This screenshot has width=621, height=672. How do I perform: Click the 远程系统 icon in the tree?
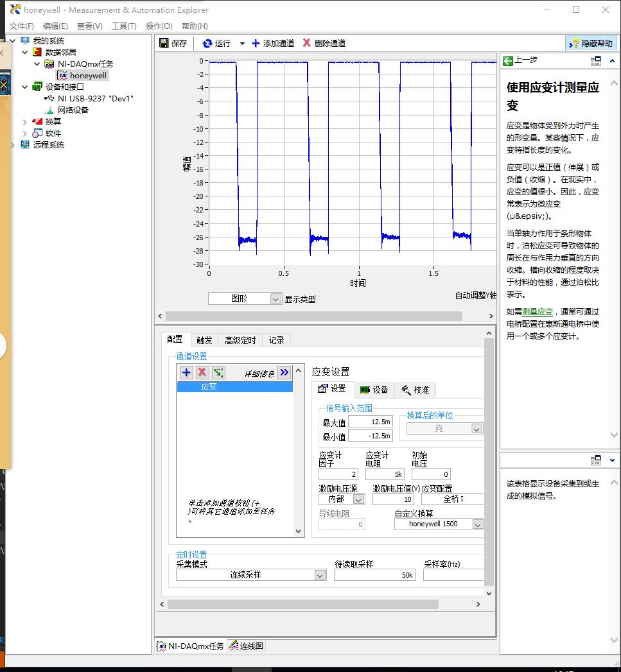[25, 145]
